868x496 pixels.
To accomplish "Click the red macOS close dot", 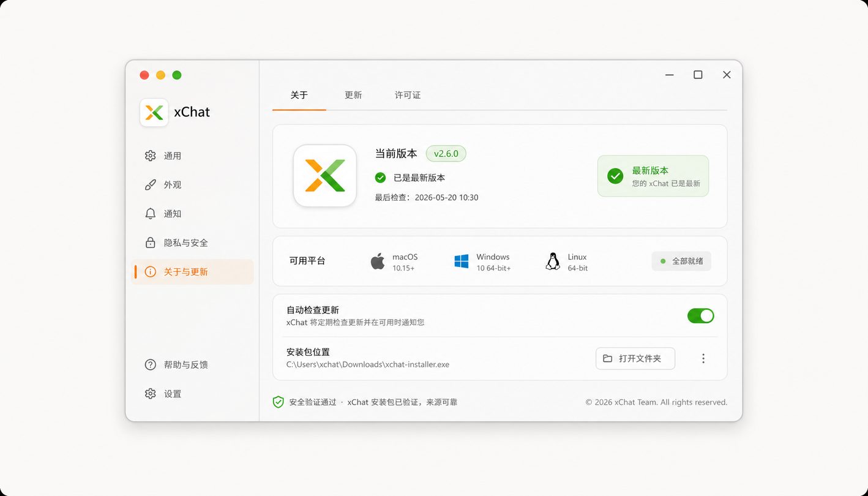I will (144, 75).
